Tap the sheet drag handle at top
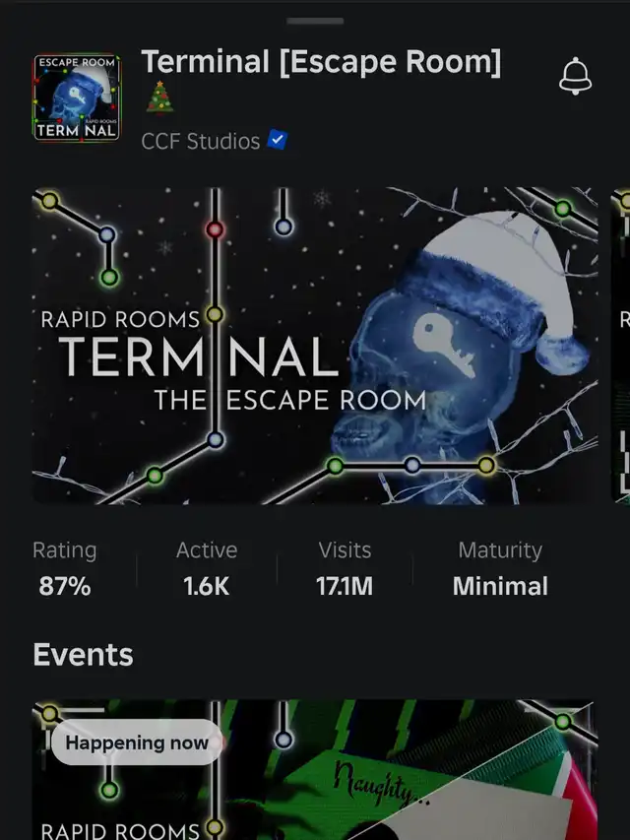Screen dimensions: 630x840 pyautogui.click(x=315, y=21)
